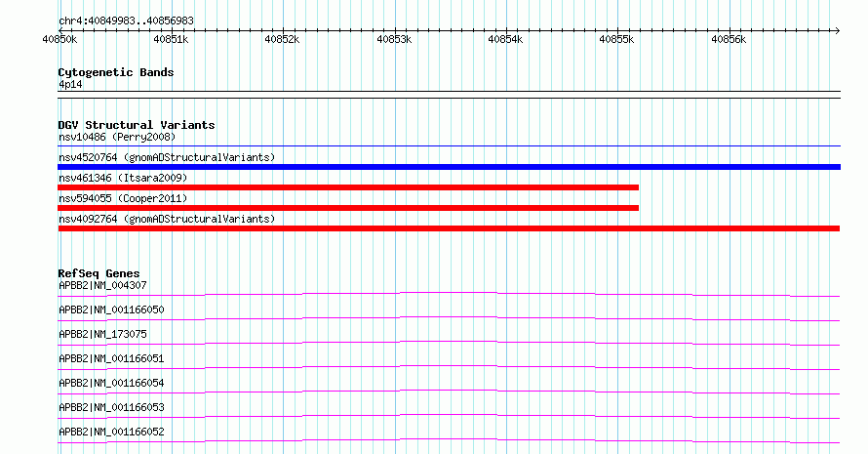Open transcript APBB2|NM_001166052
868x454 pixels.
tap(111, 432)
